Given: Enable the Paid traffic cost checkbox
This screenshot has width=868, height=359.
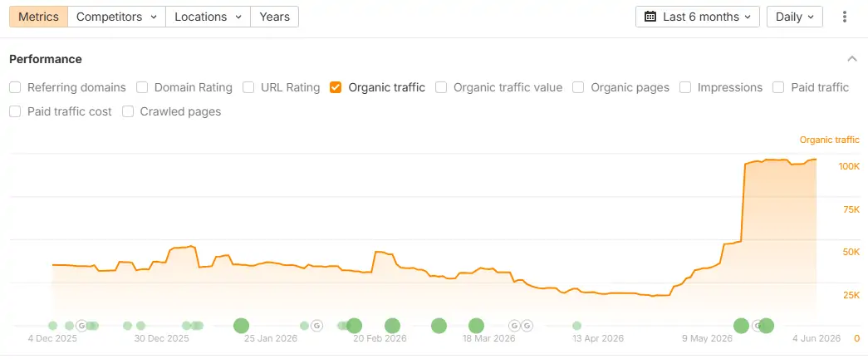Looking at the screenshot, I should tap(16, 111).
